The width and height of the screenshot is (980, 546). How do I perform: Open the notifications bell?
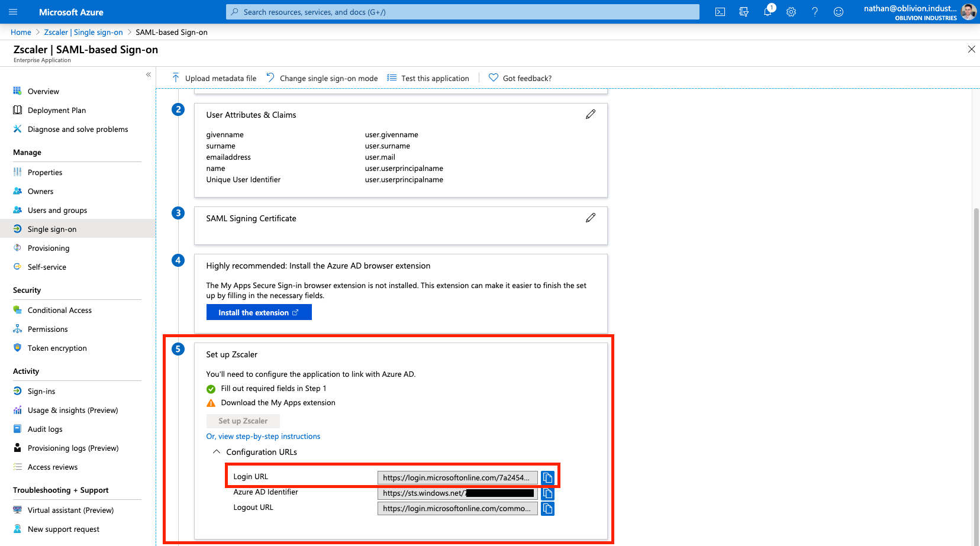768,12
